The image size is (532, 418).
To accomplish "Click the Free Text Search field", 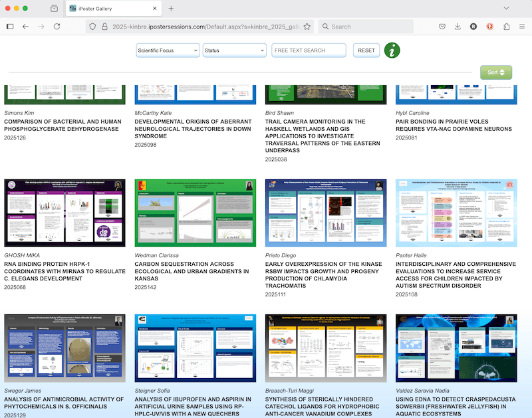I will pyautogui.click(x=309, y=51).
